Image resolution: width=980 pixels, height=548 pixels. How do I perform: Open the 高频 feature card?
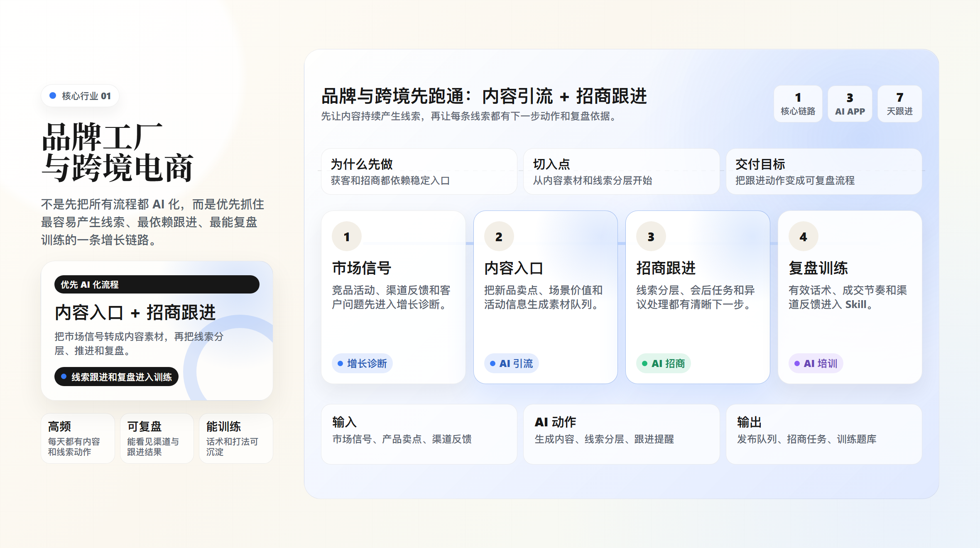(x=78, y=438)
